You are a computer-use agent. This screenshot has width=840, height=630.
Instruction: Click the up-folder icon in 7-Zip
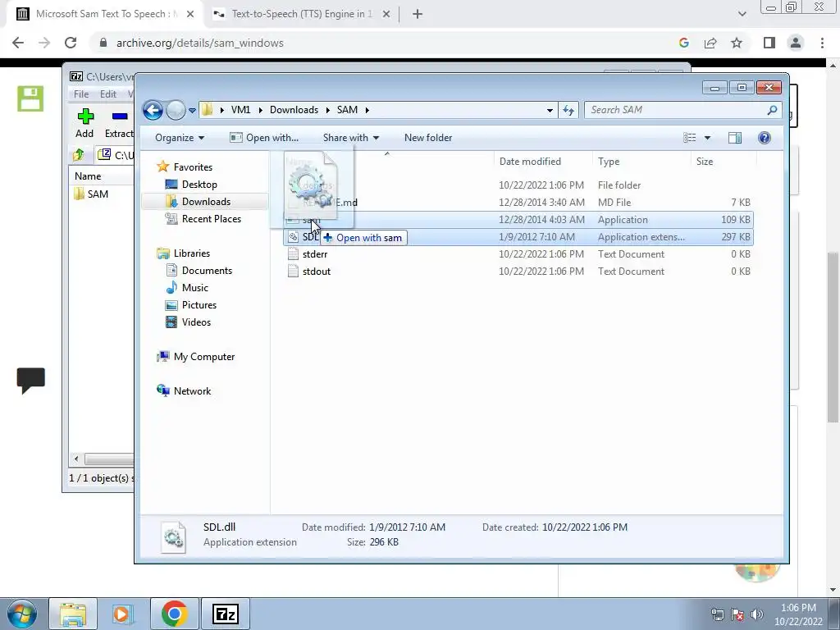point(79,155)
